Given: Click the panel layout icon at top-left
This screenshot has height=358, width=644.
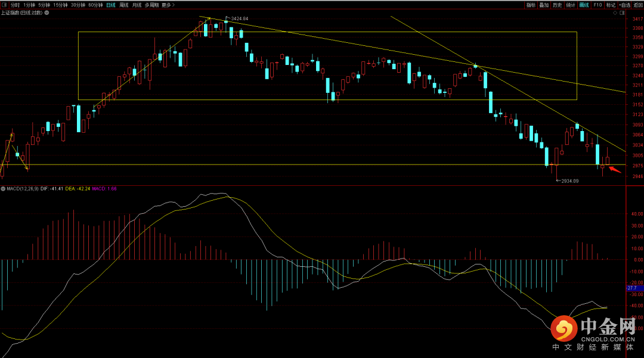Looking at the screenshot, I should [4, 5].
